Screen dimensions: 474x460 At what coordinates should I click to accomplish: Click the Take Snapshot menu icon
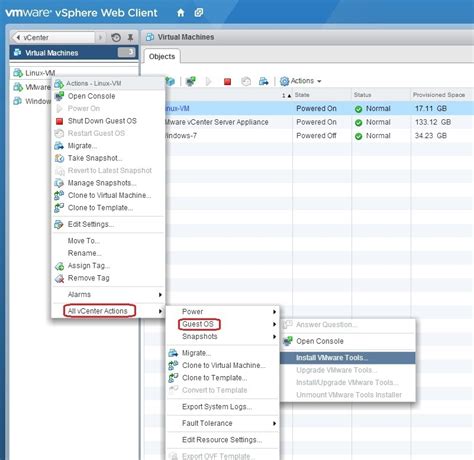pyautogui.click(x=59, y=158)
